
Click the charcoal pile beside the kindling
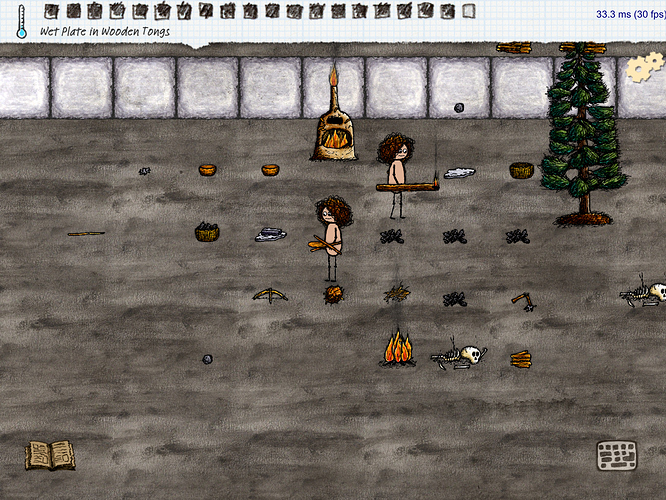[455, 299]
